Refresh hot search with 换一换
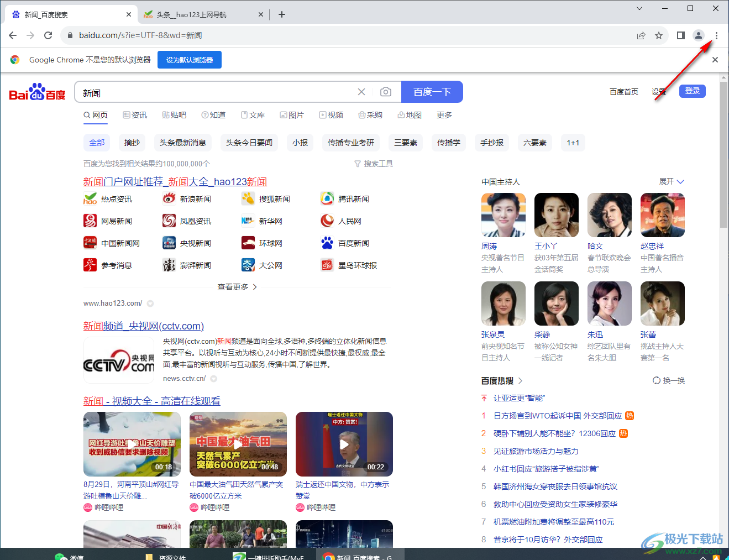The image size is (729, 560). tap(669, 380)
